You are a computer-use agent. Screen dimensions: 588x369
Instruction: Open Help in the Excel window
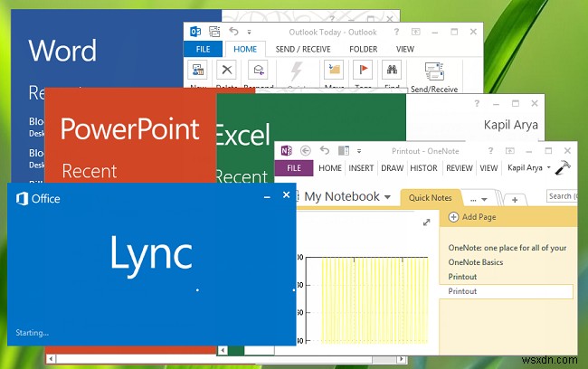tap(477, 103)
